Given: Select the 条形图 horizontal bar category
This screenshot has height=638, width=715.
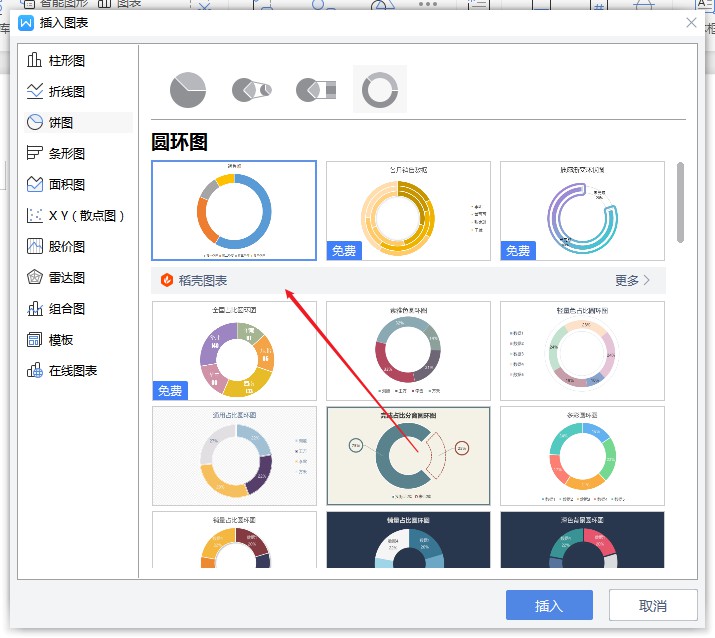Looking at the screenshot, I should [x=78, y=154].
